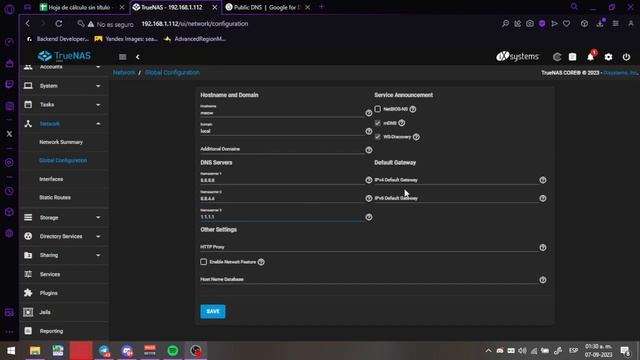Click the TrueNAS logo
This screenshot has width=640, height=360.
(64, 56)
